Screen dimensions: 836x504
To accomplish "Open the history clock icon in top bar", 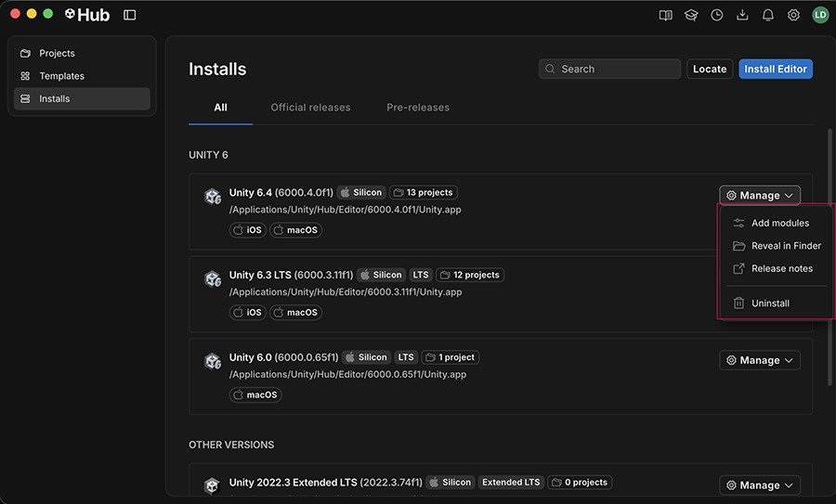I will 716,15.
